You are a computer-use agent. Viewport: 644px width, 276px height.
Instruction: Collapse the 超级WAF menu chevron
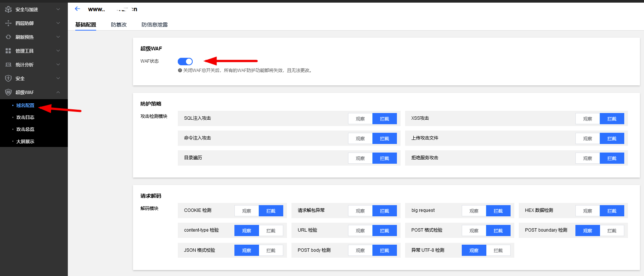(x=58, y=92)
